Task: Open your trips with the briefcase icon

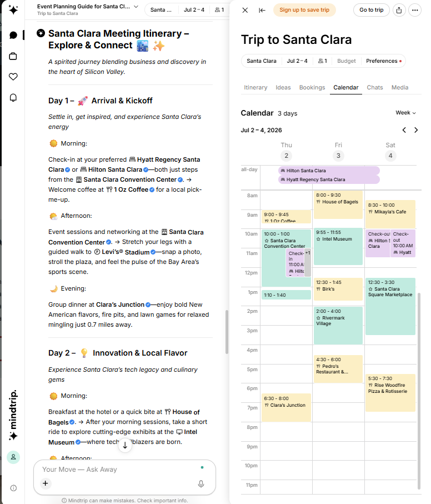Action: 13,56
